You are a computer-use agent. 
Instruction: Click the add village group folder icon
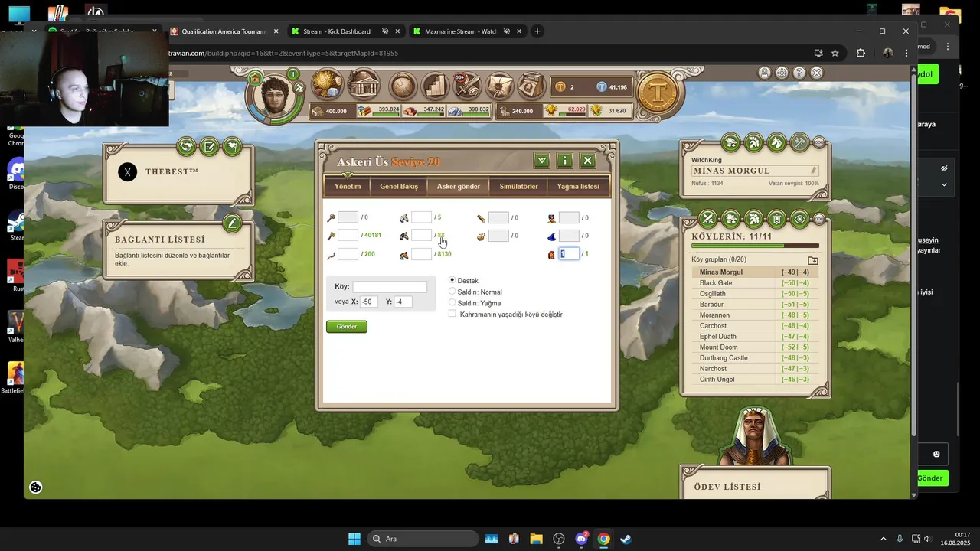pyautogui.click(x=813, y=260)
